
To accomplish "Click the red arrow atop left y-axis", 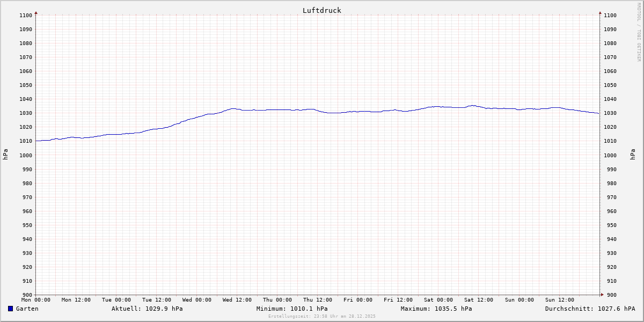I will click(36, 12).
